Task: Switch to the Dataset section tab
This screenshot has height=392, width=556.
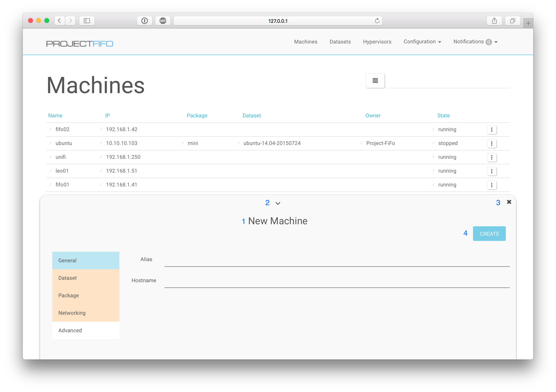Action: [86, 278]
